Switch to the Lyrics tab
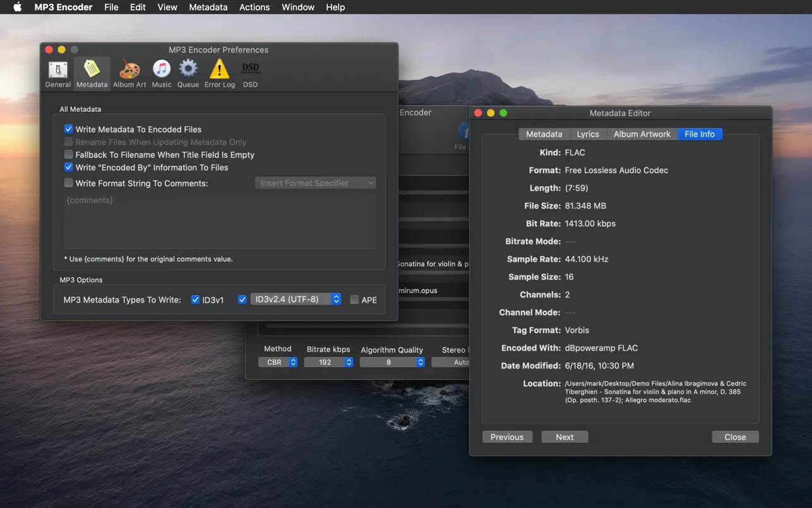The height and width of the screenshot is (508, 812). tap(588, 134)
